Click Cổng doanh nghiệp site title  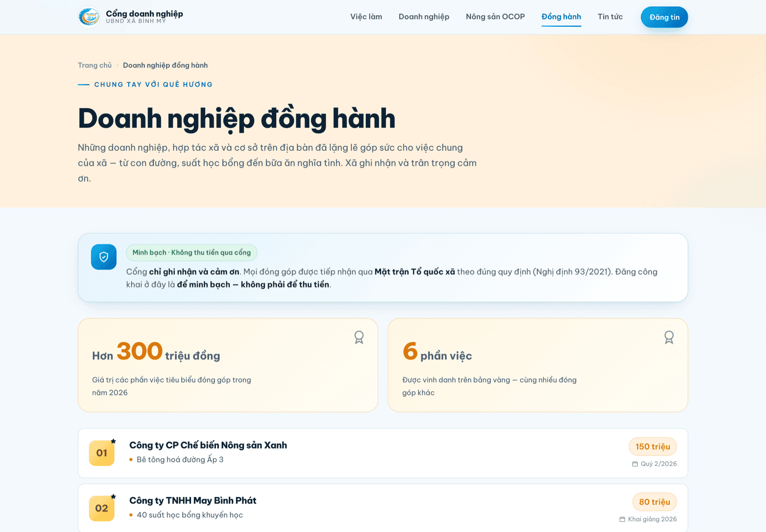click(144, 13)
